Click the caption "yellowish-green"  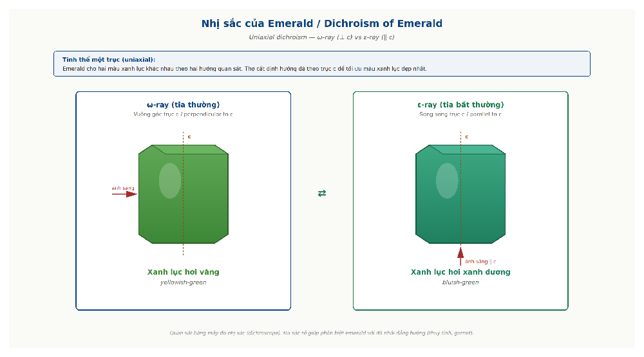(x=183, y=282)
